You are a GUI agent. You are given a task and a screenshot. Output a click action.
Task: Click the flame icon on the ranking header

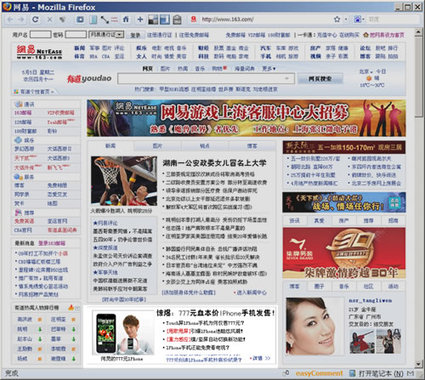(71, 307)
